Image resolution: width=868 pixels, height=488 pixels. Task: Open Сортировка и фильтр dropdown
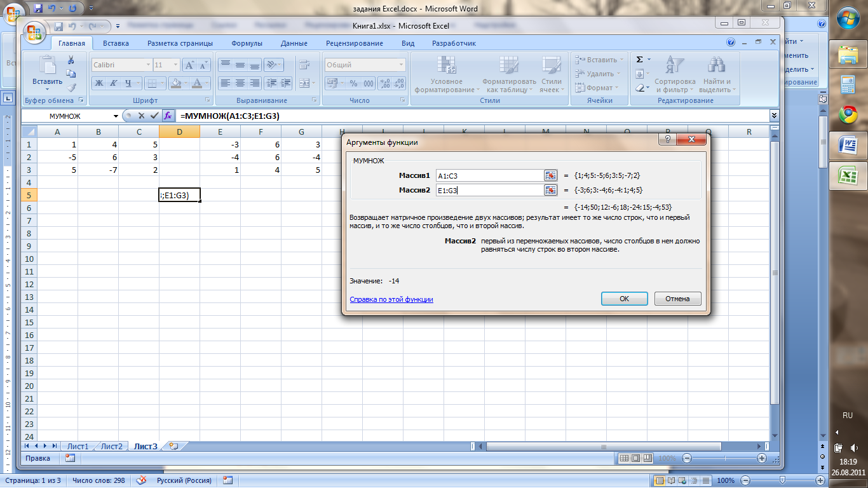[675, 74]
